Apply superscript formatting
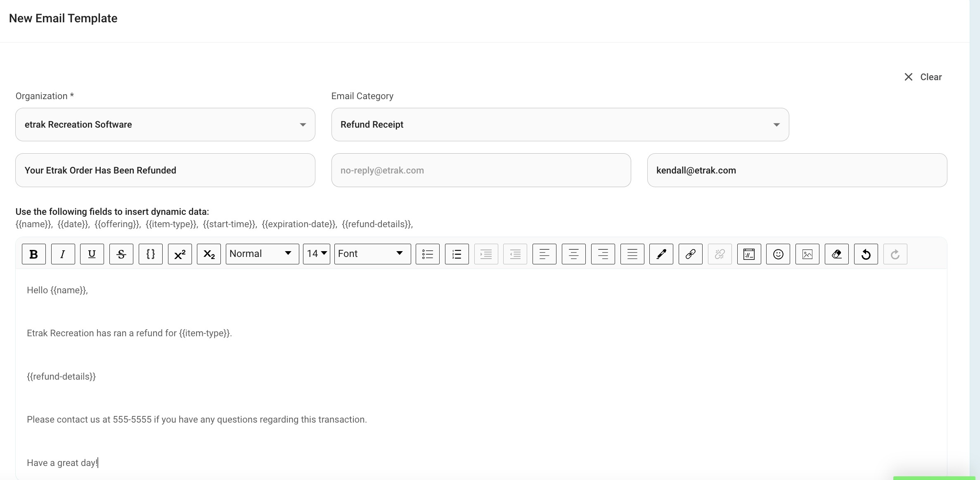Image resolution: width=980 pixels, height=480 pixels. coord(180,254)
